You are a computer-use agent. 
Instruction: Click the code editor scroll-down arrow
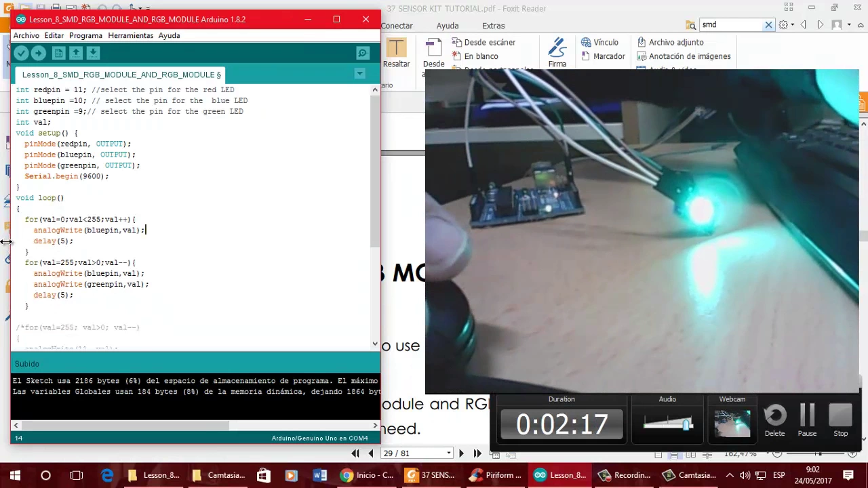coord(375,344)
